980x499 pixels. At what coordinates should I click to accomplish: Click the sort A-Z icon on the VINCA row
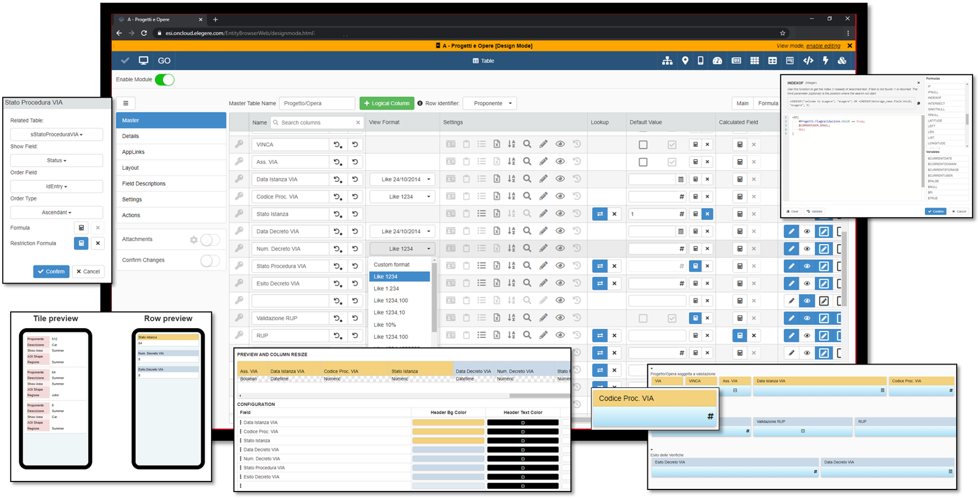point(512,144)
